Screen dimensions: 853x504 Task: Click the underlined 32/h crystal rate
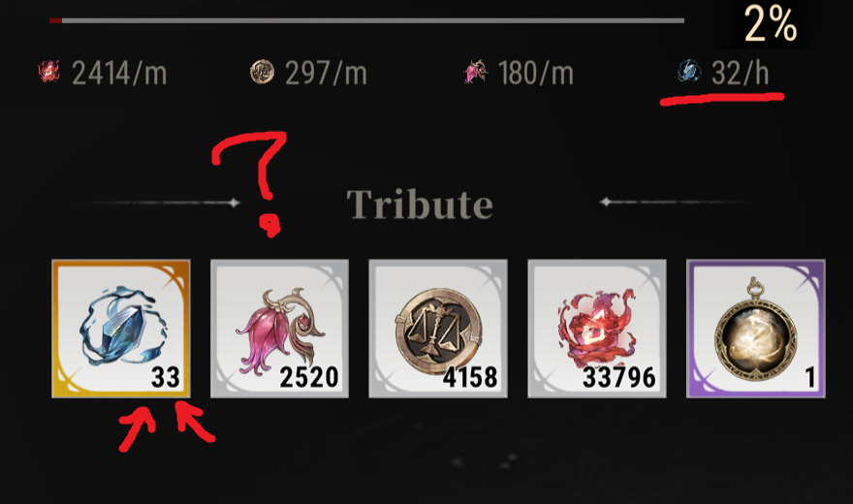pyautogui.click(x=740, y=73)
